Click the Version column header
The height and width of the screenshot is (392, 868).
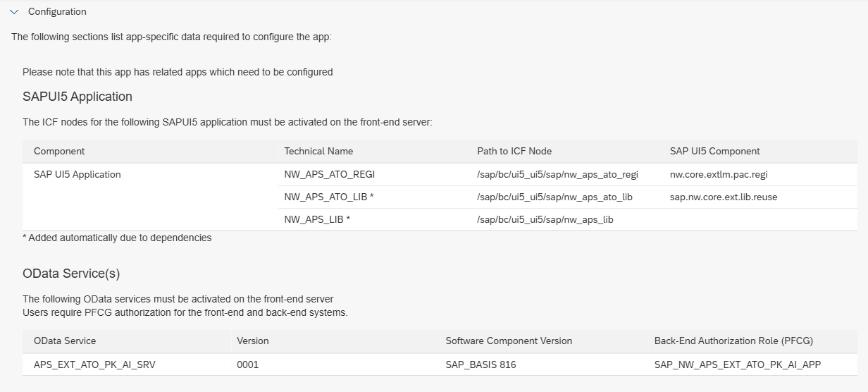coord(253,341)
